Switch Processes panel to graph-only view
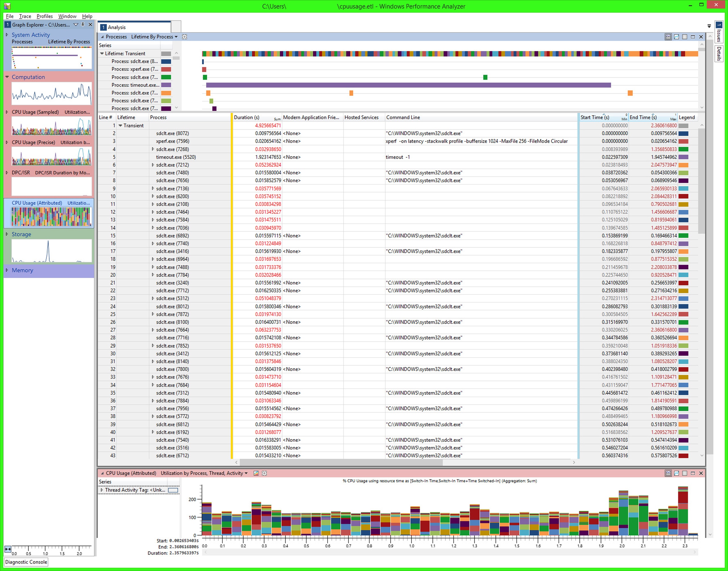The width and height of the screenshot is (728, 571). click(x=676, y=37)
